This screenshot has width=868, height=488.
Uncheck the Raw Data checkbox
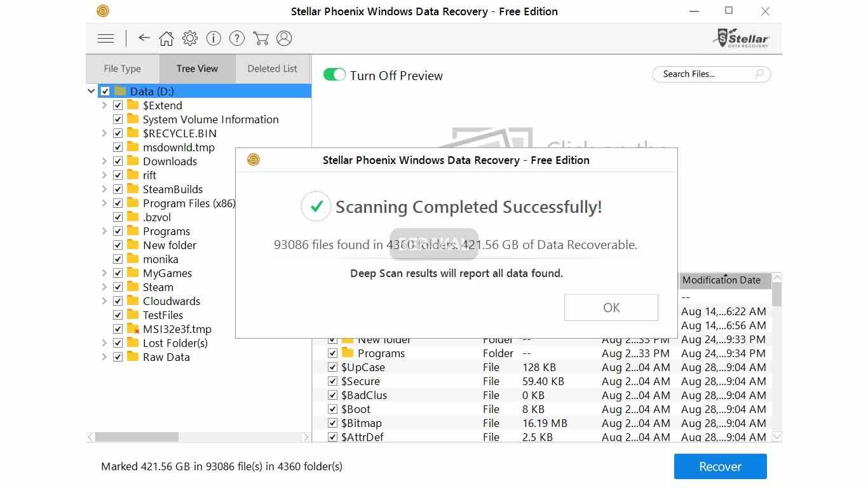coord(118,357)
